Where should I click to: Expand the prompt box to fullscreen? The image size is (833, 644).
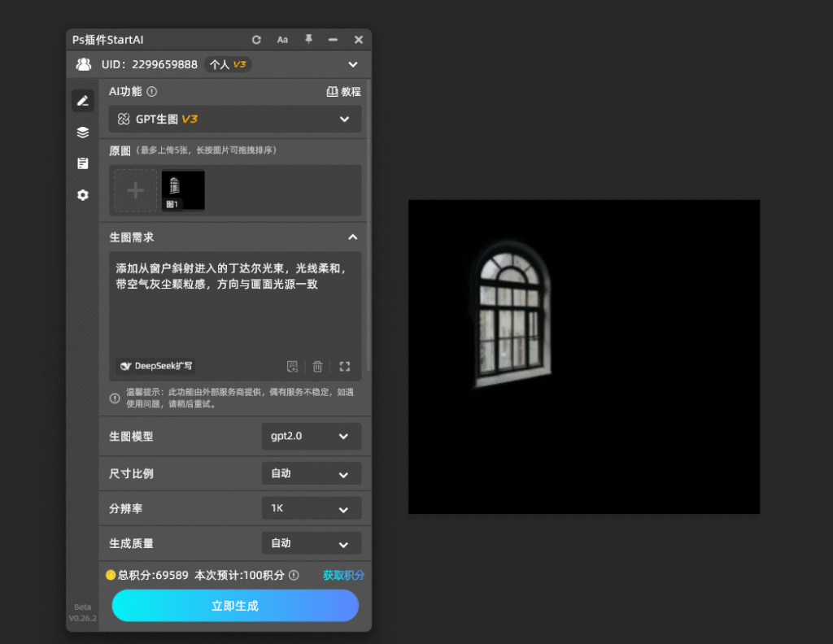pos(345,367)
